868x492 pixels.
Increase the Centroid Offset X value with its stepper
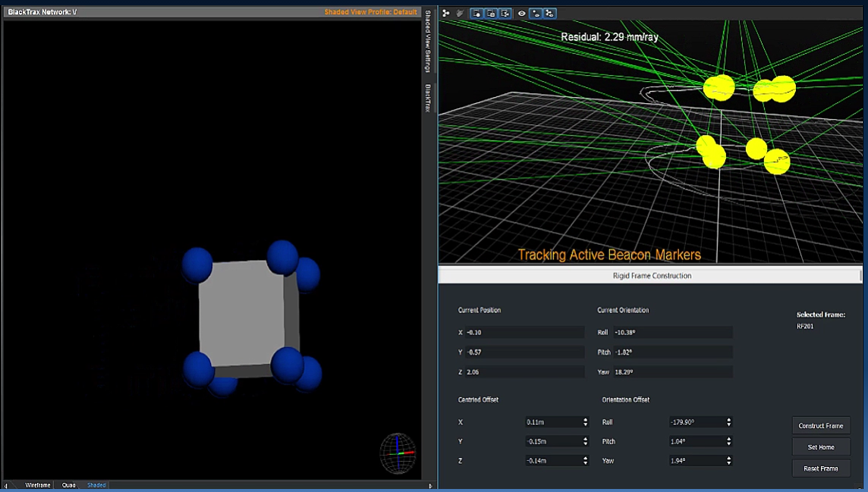pos(584,419)
